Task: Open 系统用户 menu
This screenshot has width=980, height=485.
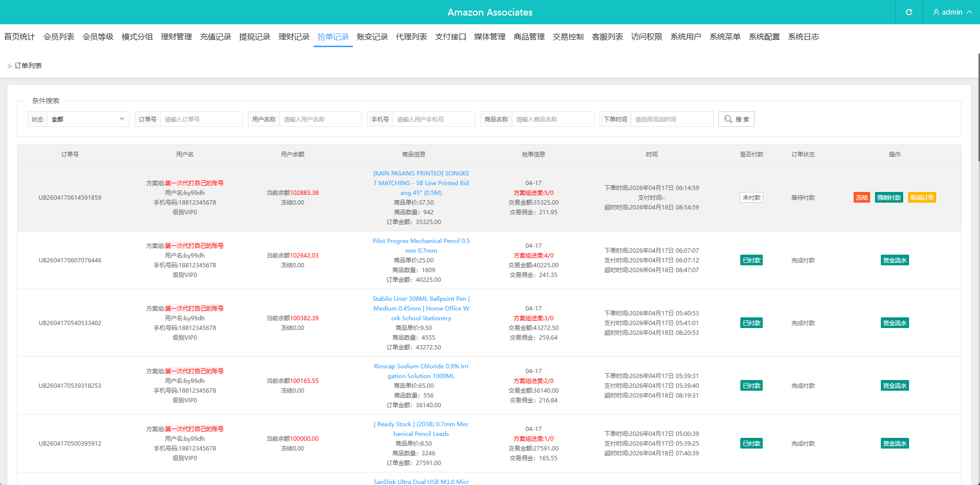Action: (686, 36)
